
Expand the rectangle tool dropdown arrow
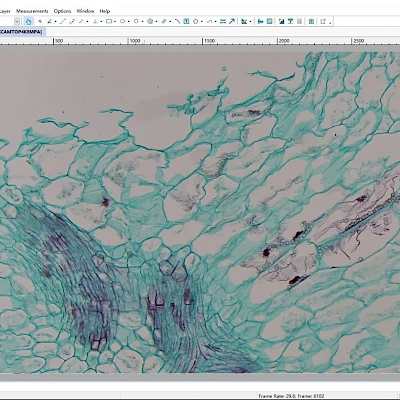pos(115,22)
